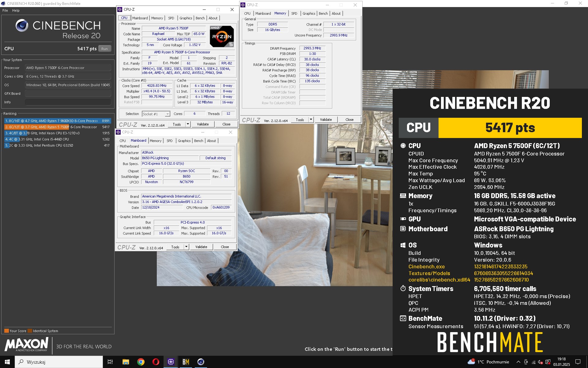This screenshot has width=588, height=368.
Task: Launch File Explorer from the taskbar
Action: pyautogui.click(x=126, y=362)
